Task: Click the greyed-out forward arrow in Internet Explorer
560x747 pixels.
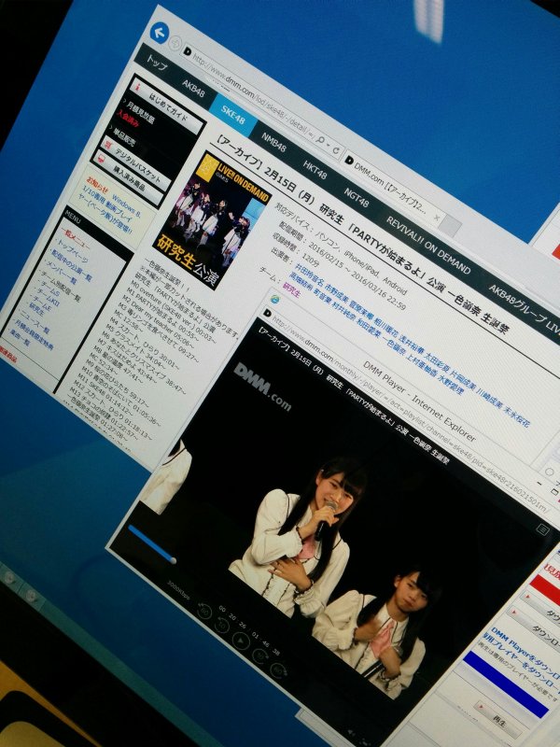Action: (175, 42)
